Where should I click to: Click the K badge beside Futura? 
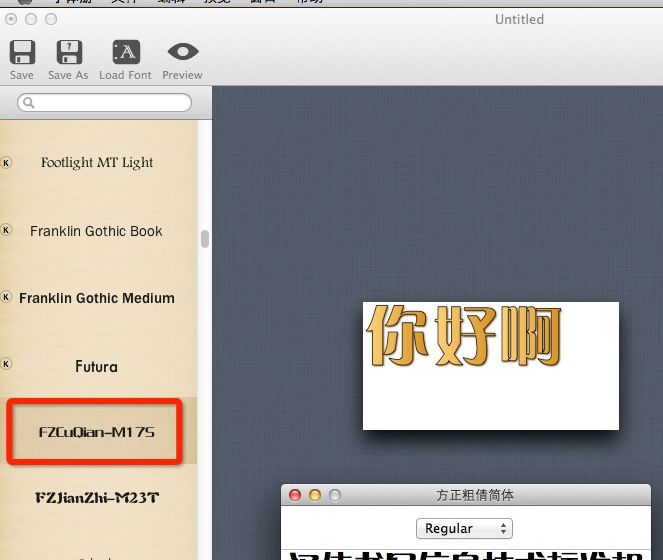6,365
